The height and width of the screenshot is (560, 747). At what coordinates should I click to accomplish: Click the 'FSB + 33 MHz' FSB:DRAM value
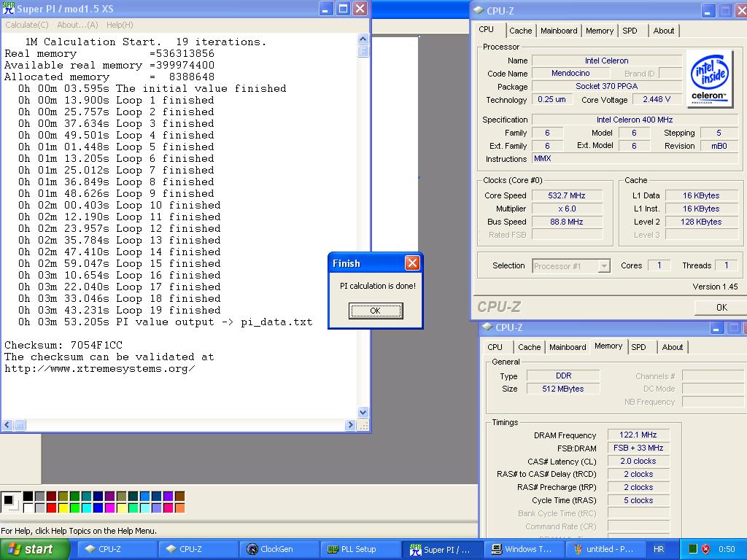click(638, 448)
